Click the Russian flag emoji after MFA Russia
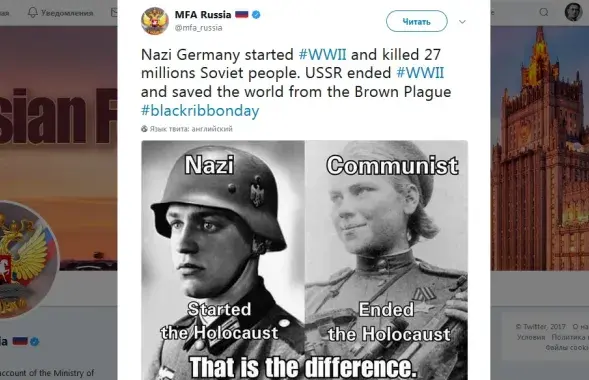Viewport: 589px width, 380px height. click(x=242, y=15)
